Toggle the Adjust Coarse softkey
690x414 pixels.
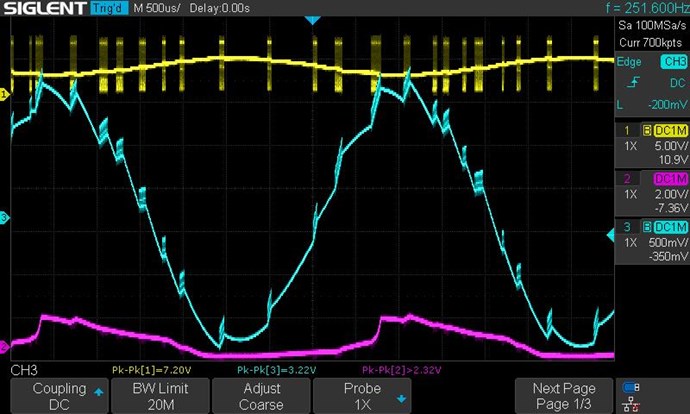261,396
